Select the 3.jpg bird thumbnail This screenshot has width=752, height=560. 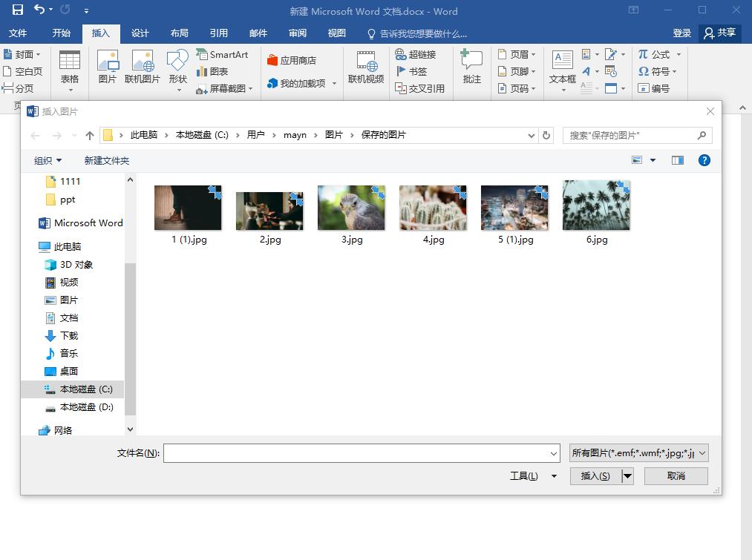(350, 206)
